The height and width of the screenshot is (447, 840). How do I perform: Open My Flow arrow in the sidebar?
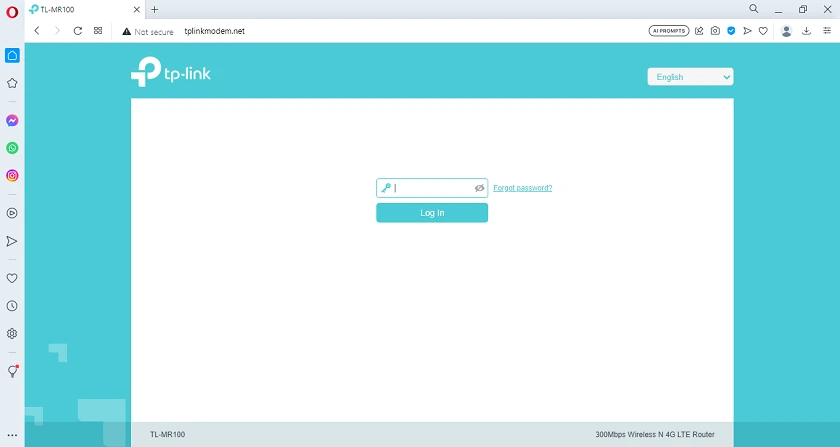[x=12, y=241]
